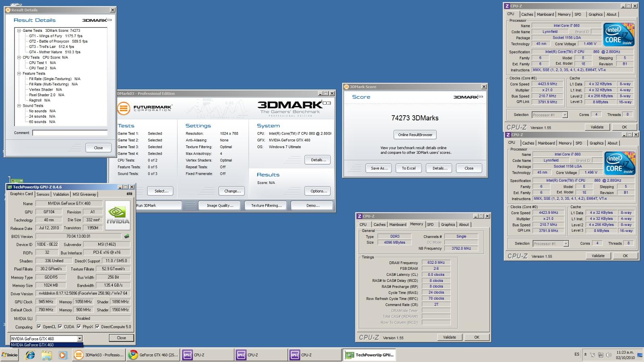Collapse the Feature Tests tree node
The width and height of the screenshot is (644, 362).
point(19,74)
